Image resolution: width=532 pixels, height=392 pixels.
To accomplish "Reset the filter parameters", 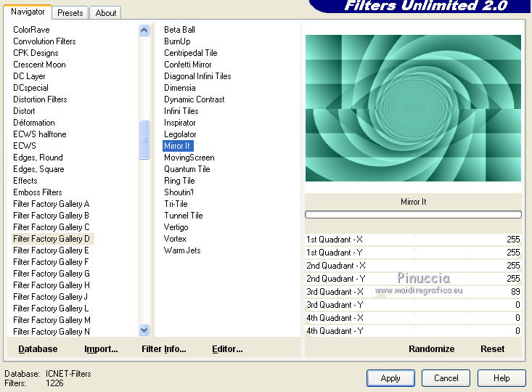I will coord(492,349).
